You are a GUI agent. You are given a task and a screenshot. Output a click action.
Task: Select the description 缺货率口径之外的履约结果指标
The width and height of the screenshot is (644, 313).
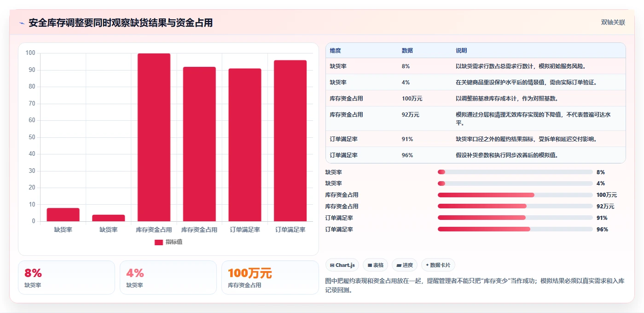(x=495, y=139)
